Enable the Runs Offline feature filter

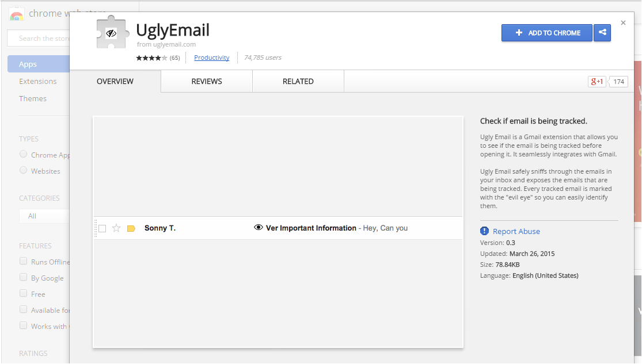click(24, 261)
